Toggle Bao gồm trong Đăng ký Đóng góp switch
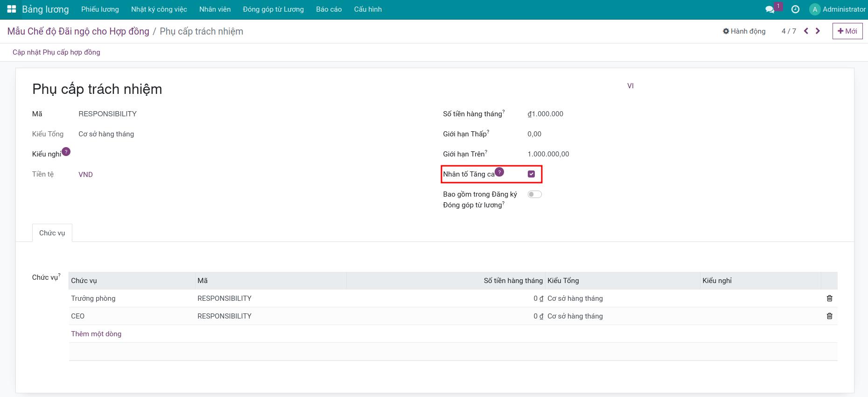The width and height of the screenshot is (868, 397). [x=534, y=194]
